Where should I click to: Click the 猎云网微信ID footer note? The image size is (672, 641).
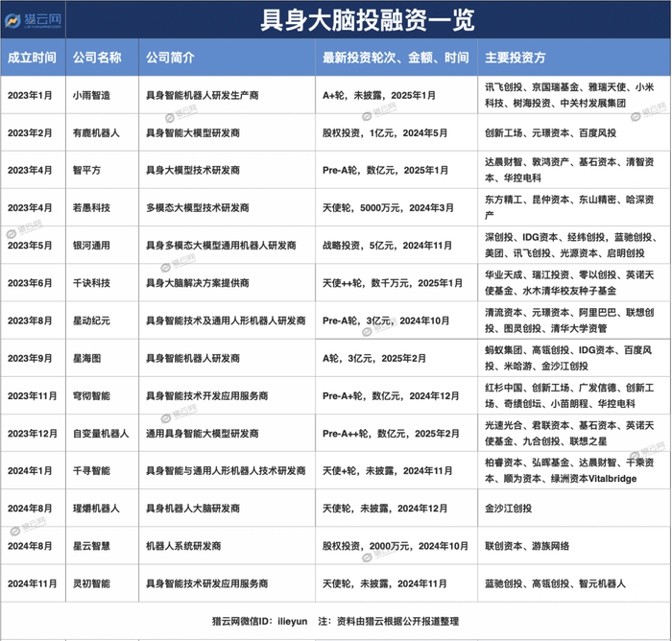pos(260,621)
